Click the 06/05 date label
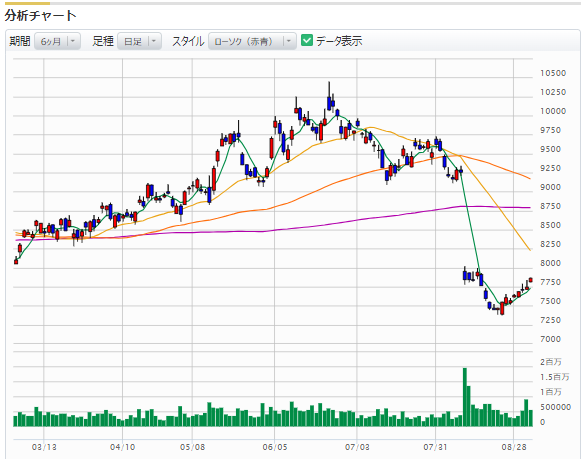Image resolution: width=588 pixels, height=459 pixels. click(274, 447)
